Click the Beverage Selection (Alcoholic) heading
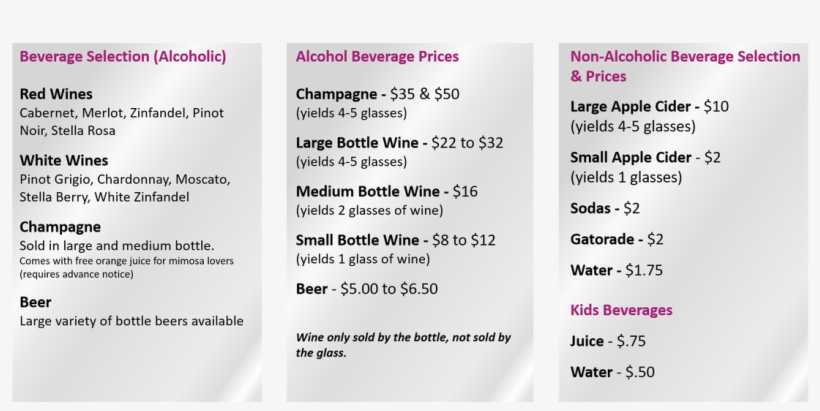820x411 pixels. (123, 57)
